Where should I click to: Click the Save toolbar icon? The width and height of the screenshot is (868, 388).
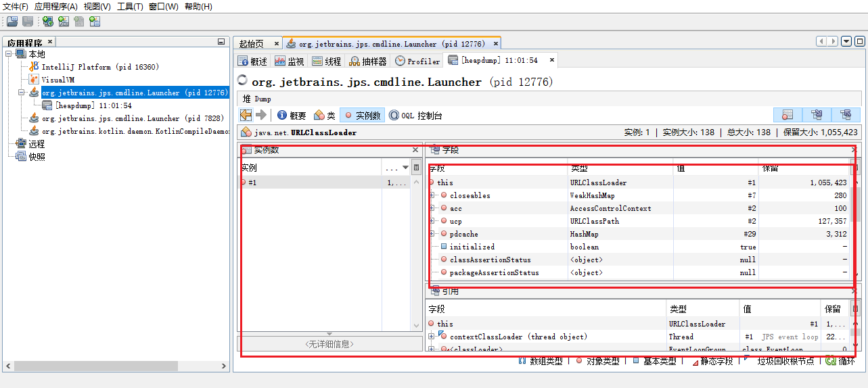coord(28,22)
